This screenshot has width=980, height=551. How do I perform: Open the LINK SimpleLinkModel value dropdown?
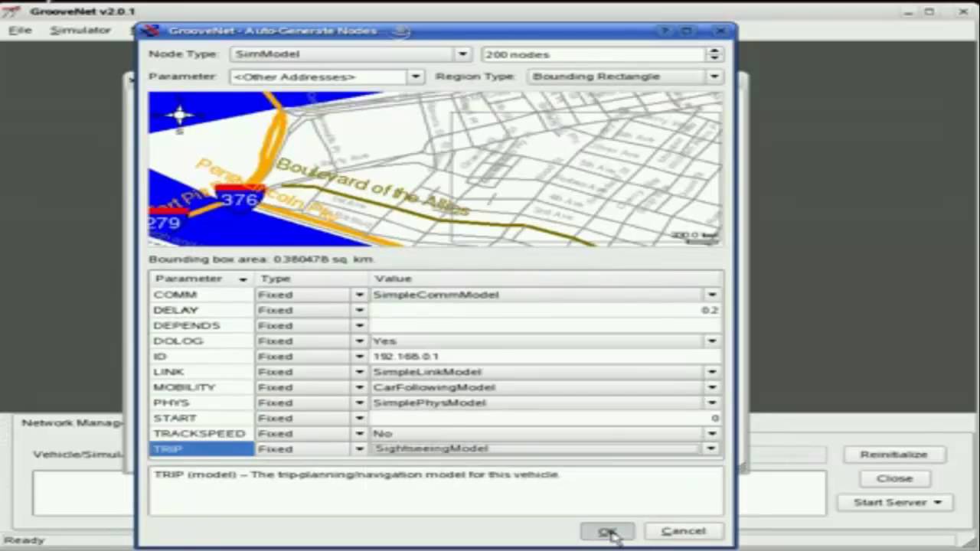[x=712, y=372]
